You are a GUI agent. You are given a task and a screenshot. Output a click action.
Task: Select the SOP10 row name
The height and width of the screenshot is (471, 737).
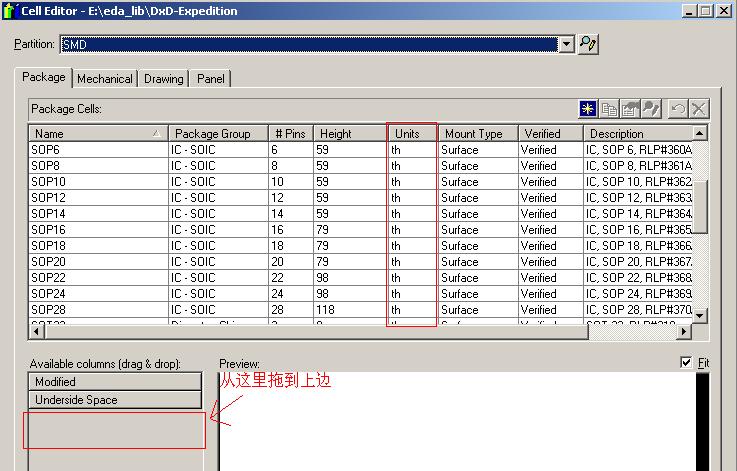(48, 182)
